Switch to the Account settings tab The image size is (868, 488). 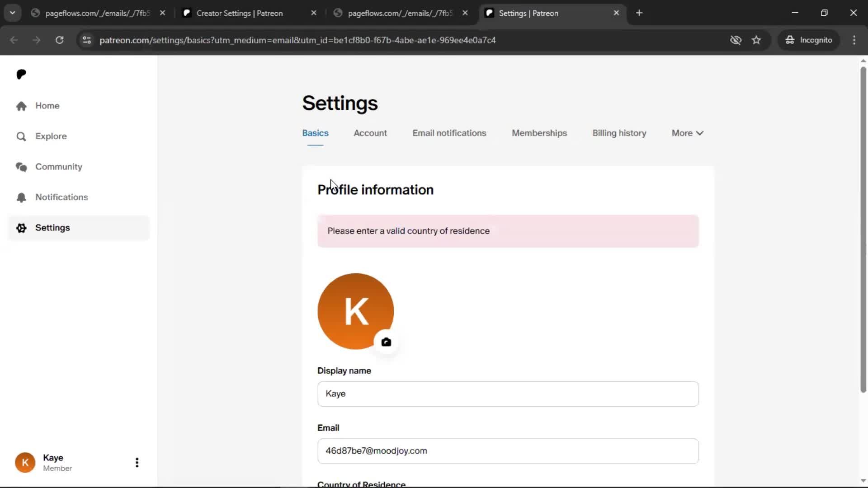coord(370,133)
